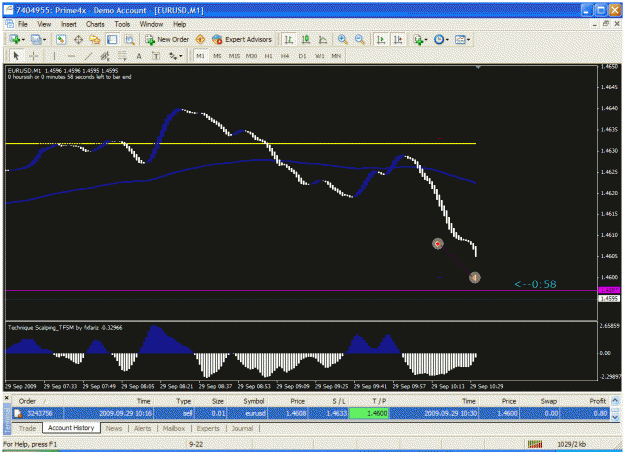Switch chart to Candlesticks
Image resolution: width=625 pixels, height=452 pixels.
[306, 39]
